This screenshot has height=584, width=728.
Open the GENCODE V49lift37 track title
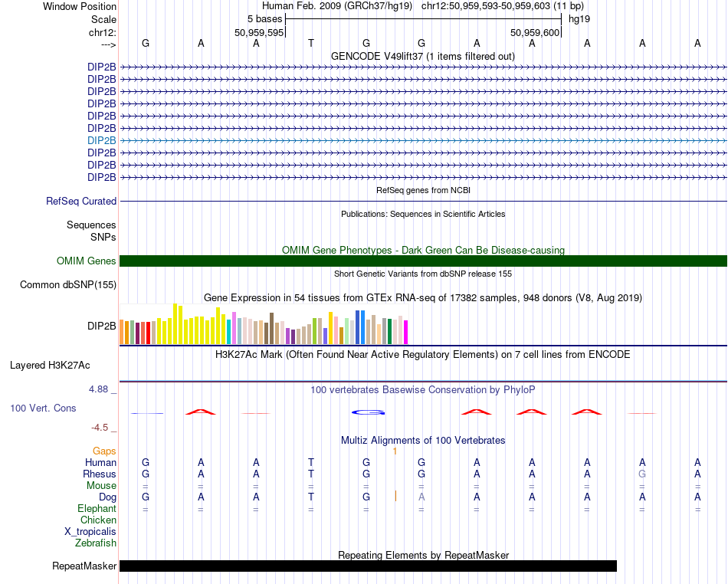coord(422,56)
